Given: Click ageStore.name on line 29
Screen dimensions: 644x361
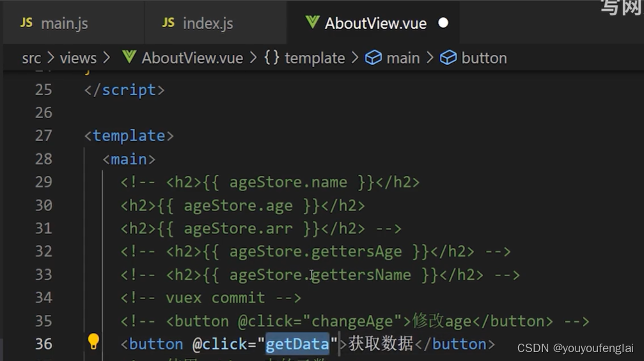Looking at the screenshot, I should [x=288, y=182].
